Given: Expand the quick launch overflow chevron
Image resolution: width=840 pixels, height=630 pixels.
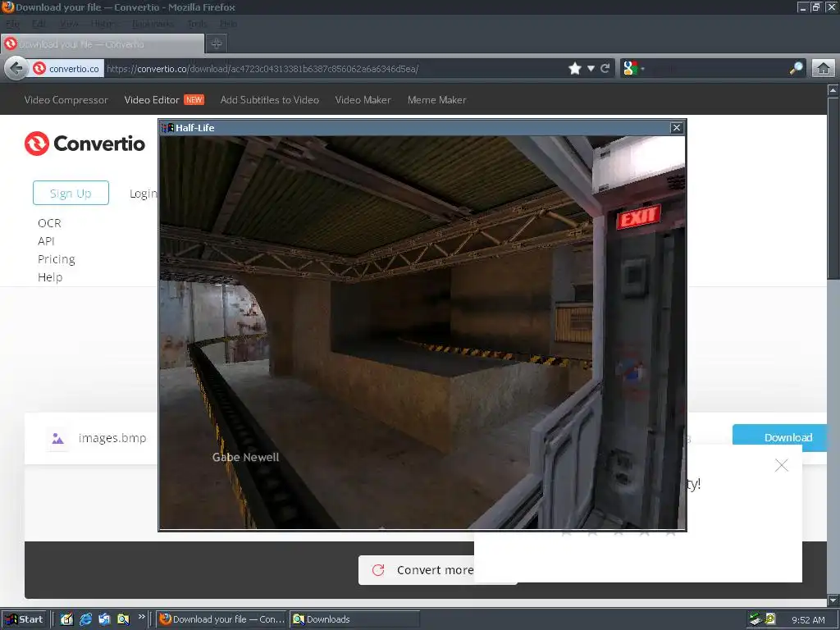Looking at the screenshot, I should 141,617.
